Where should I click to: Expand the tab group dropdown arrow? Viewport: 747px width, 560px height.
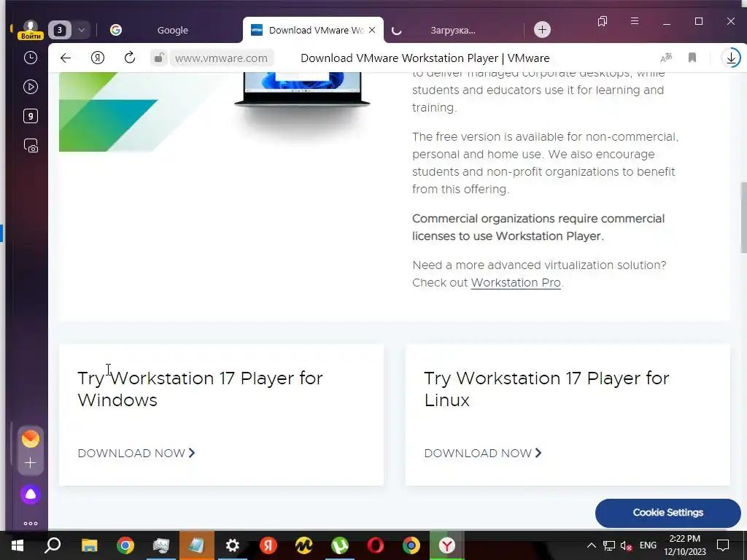(82, 30)
